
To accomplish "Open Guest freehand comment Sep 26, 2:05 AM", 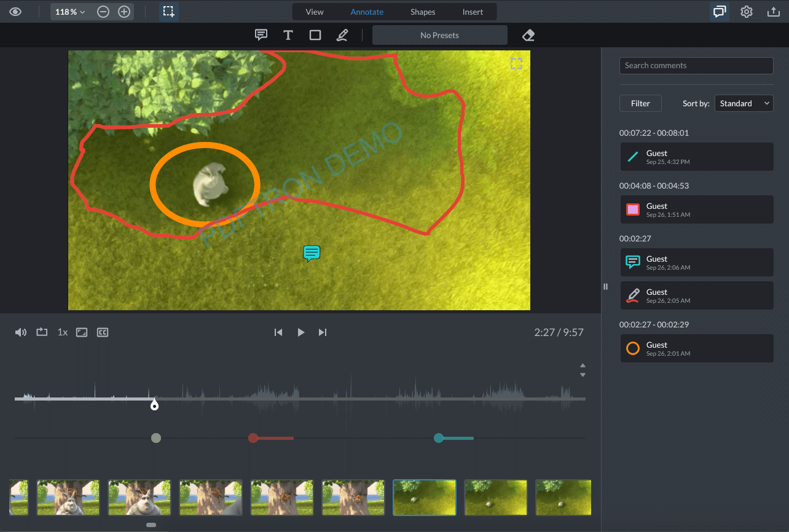I will pos(696,295).
